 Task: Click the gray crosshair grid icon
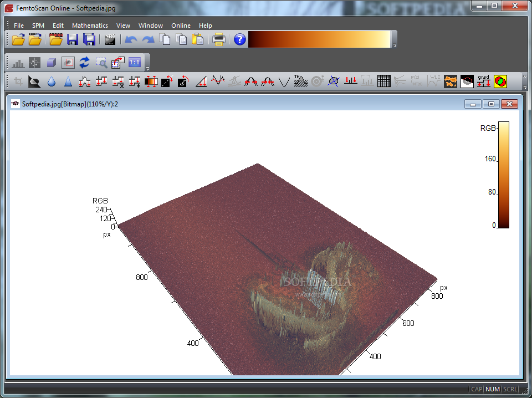[34, 63]
